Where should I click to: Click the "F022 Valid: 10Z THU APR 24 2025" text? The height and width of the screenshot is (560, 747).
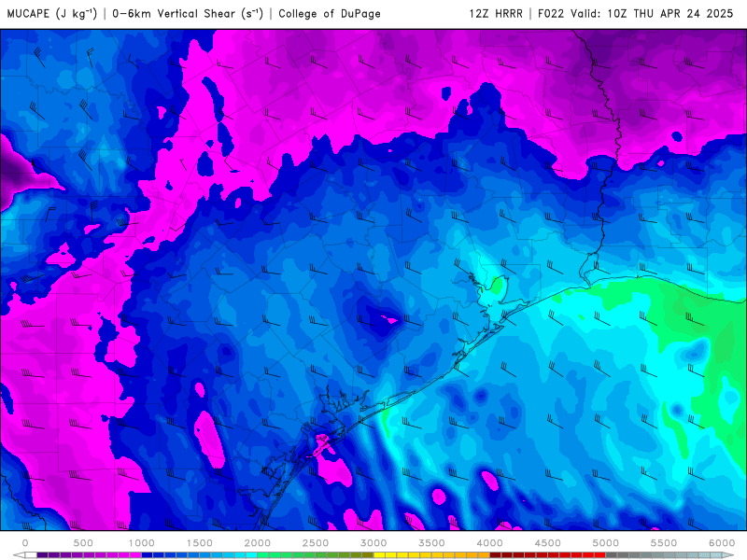coord(636,14)
